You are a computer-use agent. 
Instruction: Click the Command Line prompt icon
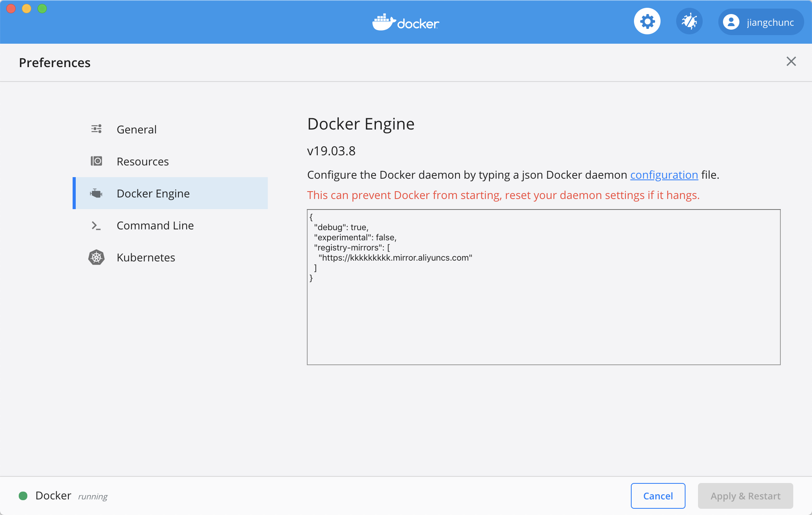click(x=96, y=226)
